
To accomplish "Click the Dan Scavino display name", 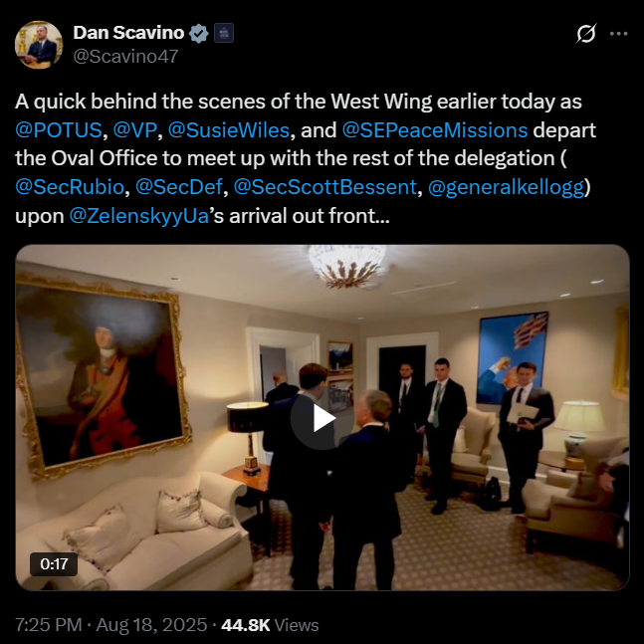I will tap(128, 33).
